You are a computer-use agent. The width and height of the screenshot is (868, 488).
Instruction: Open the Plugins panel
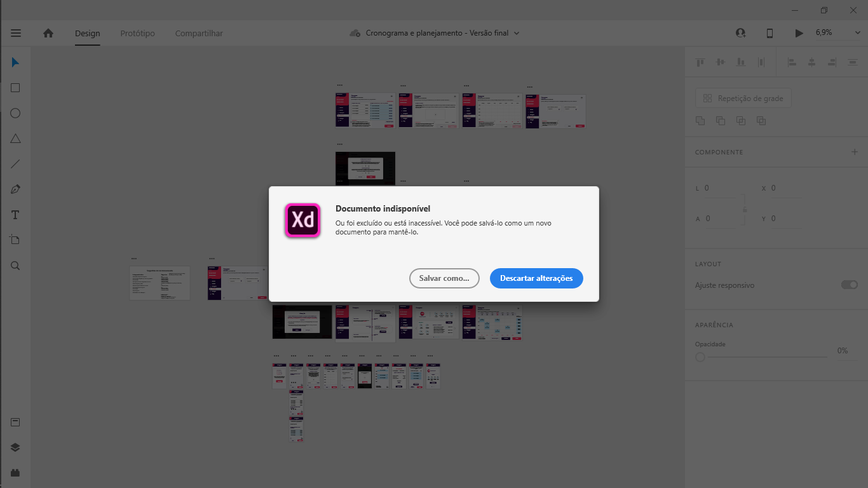(x=15, y=472)
